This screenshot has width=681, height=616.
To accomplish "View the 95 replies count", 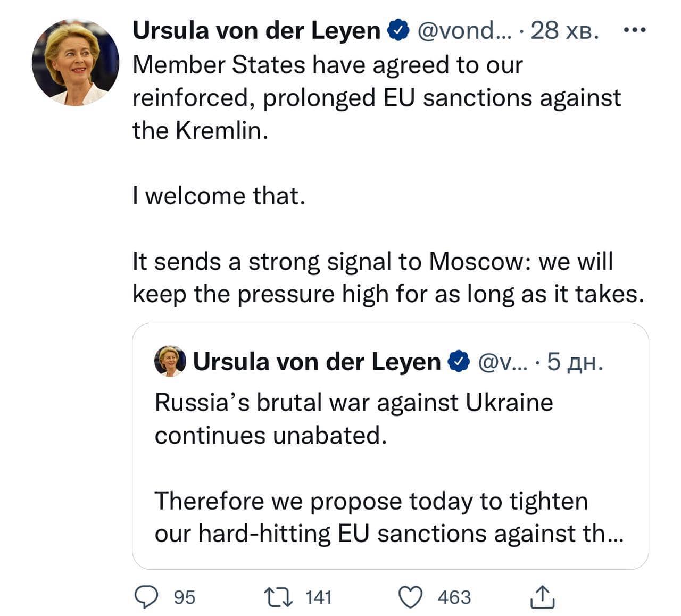I will click(x=185, y=597).
